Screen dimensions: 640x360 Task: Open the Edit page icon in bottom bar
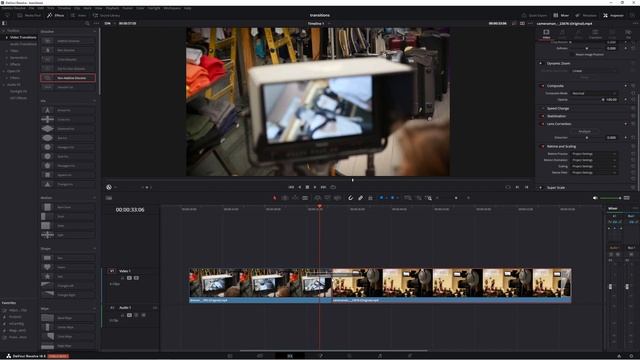coord(290,356)
